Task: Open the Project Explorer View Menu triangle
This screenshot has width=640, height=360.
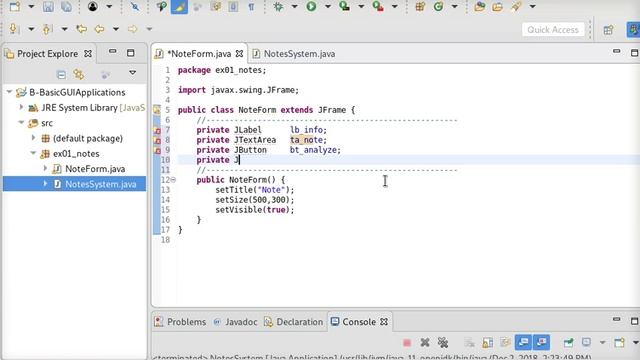Action: click(133, 73)
